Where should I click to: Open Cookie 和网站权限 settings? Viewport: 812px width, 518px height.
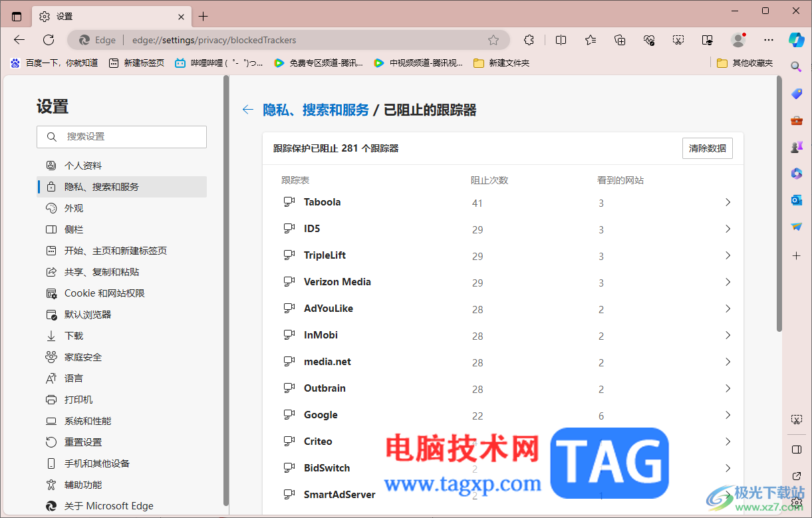(x=122, y=293)
